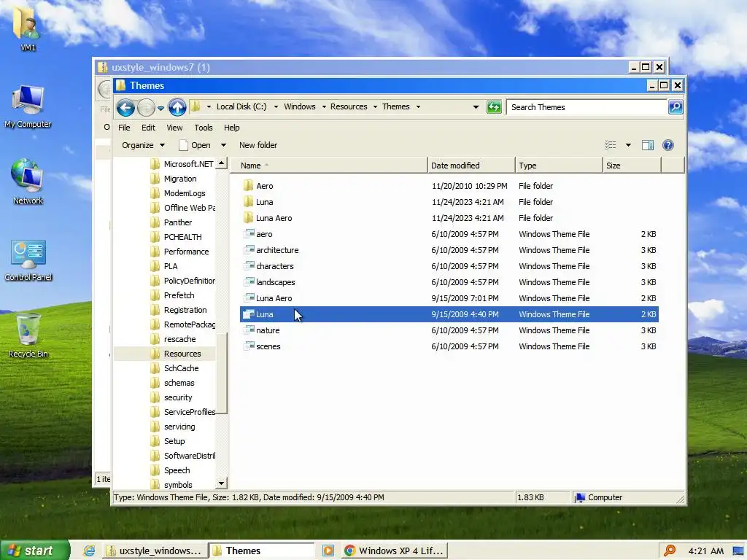The width and height of the screenshot is (747, 560).
Task: Expand the Open button dropdown arrow
Action: coord(223,145)
